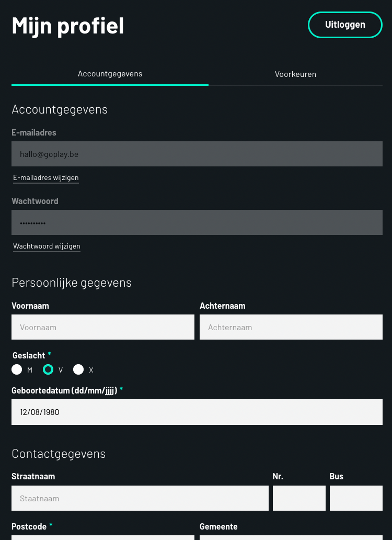The image size is (392, 540).
Task: Open the Accountgegevens tab
Action: point(110,74)
